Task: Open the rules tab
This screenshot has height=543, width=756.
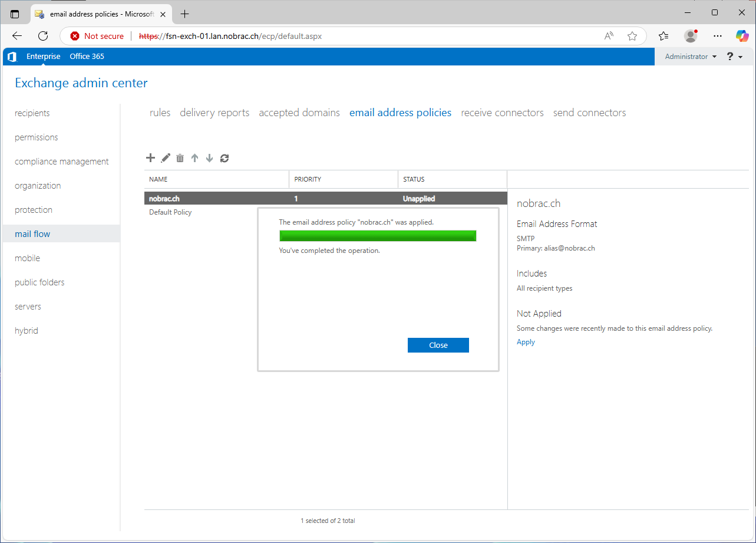Action: click(x=160, y=113)
